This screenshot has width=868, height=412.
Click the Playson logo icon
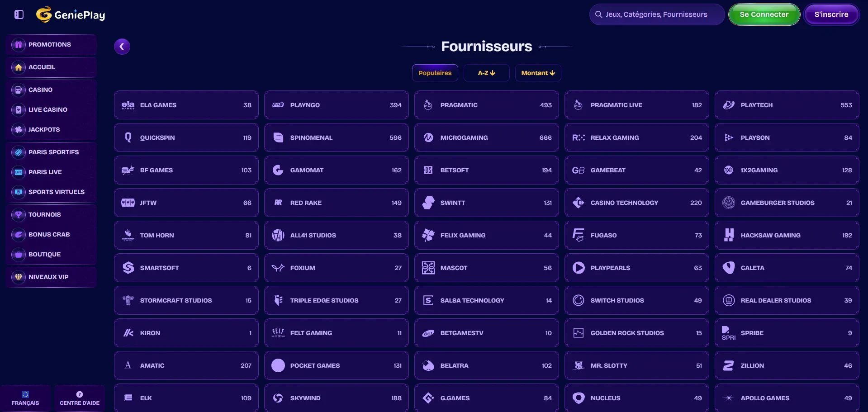tap(729, 137)
